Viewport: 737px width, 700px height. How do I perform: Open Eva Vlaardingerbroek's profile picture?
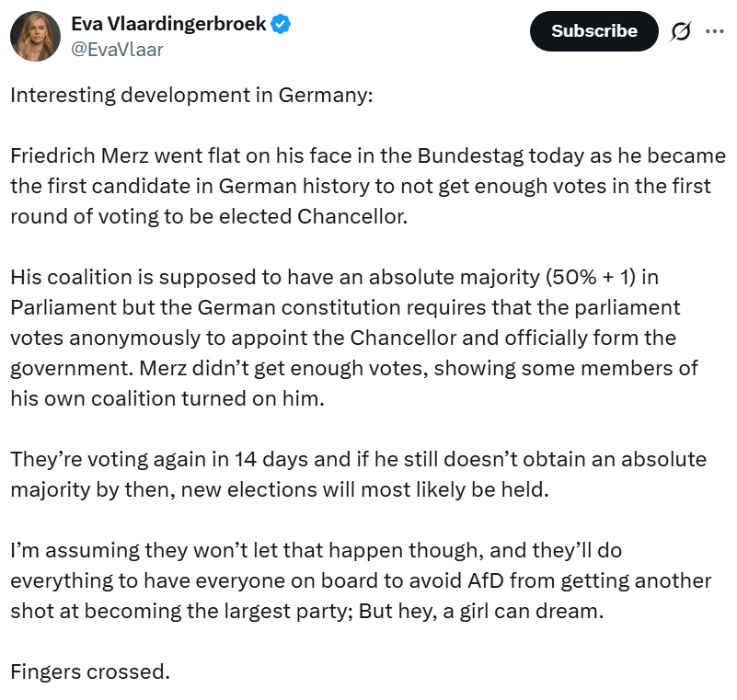pos(36,37)
